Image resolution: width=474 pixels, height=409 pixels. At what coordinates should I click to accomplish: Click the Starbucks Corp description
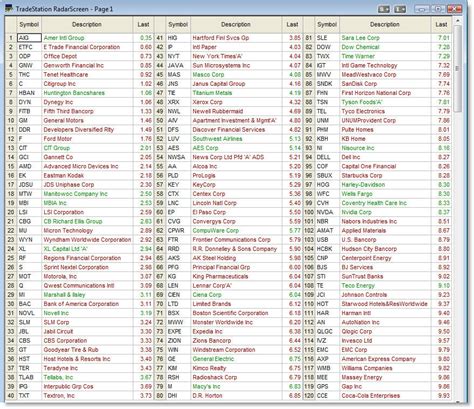(362, 175)
